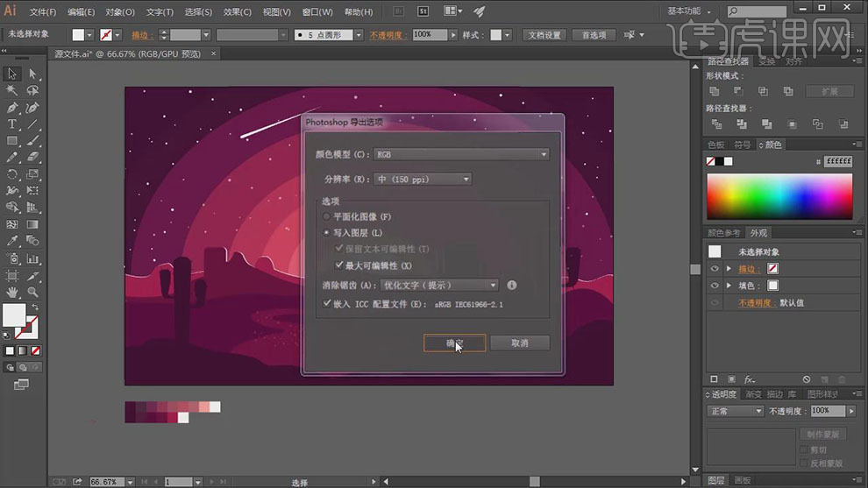Select the Rectangle tool

click(11, 141)
